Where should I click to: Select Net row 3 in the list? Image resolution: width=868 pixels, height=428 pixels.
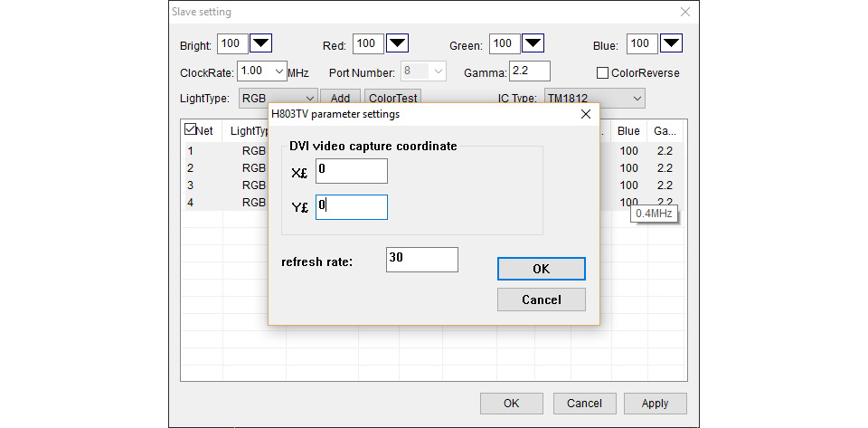click(x=226, y=185)
